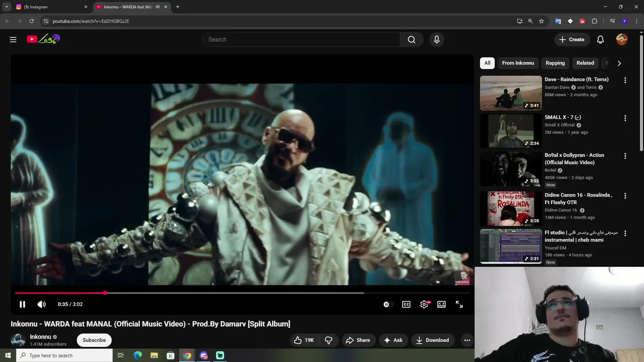Viewport: 644px width, 362px height.
Task: Open Task View on the taskbar
Action: point(121,355)
